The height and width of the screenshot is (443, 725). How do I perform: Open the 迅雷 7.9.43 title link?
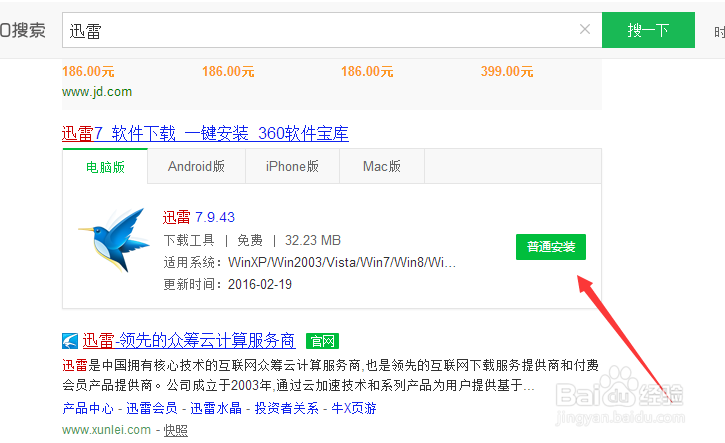coord(199,217)
